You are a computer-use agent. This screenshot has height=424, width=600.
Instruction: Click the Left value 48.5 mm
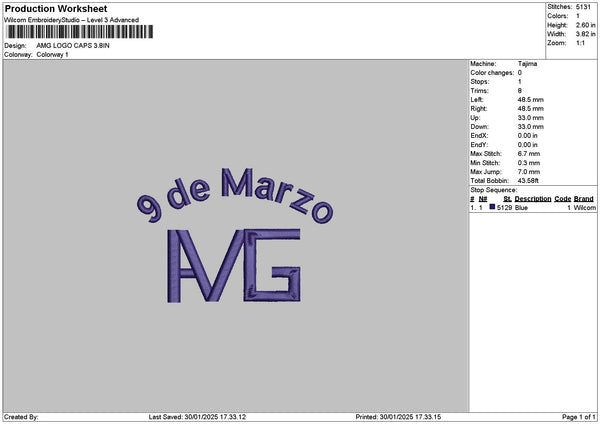[x=530, y=99]
